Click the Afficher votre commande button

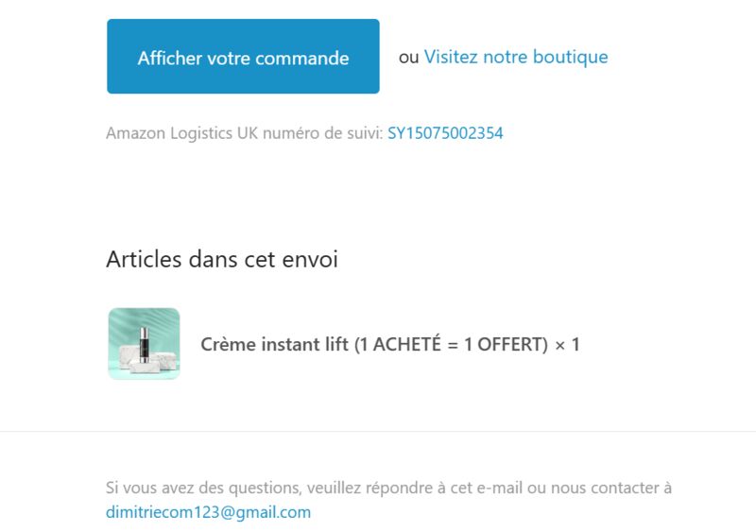[243, 57]
